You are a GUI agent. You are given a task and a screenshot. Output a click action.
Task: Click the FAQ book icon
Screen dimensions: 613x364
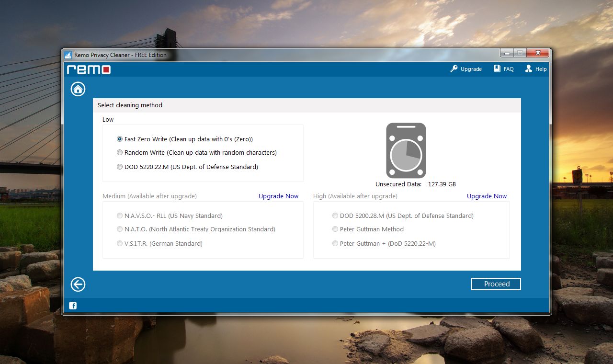coord(497,69)
